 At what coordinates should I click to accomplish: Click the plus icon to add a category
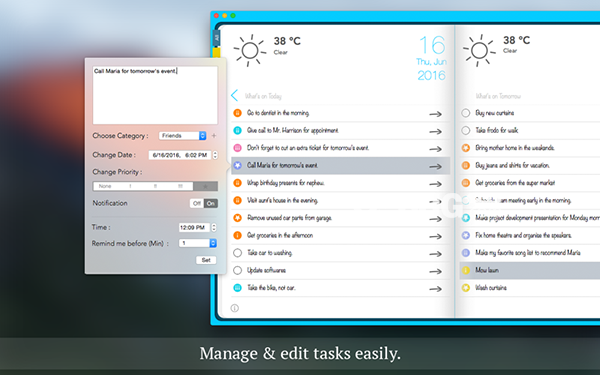[214, 135]
